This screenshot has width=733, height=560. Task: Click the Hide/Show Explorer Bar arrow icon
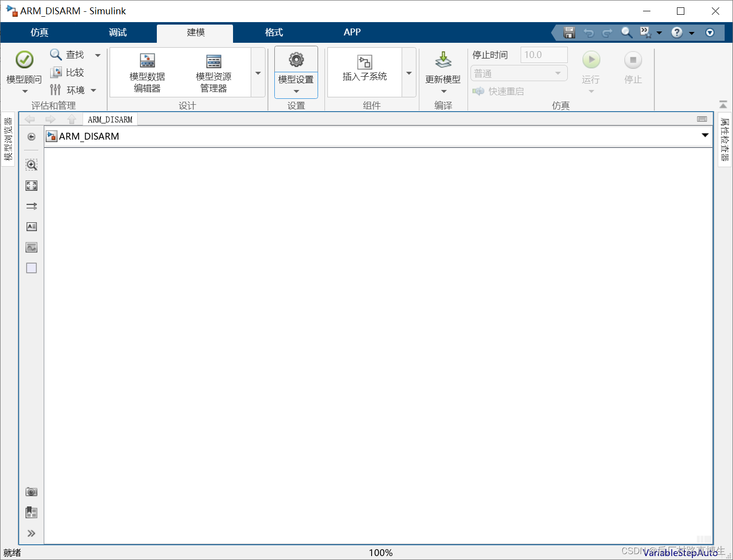[31, 137]
